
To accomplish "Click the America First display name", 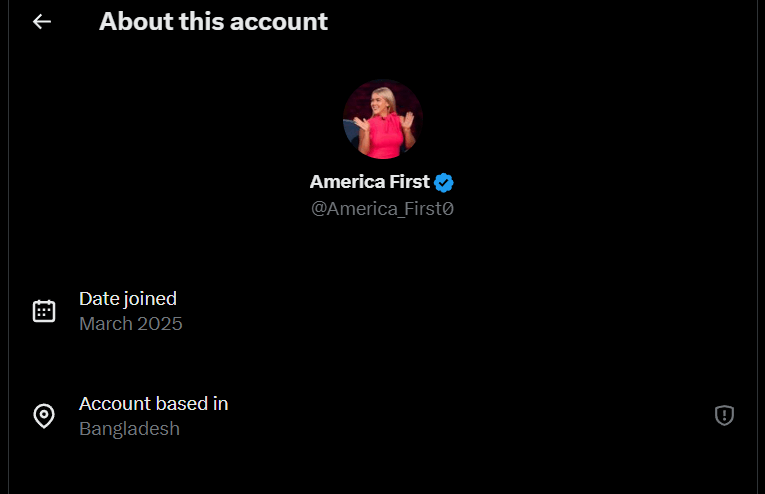I will pyautogui.click(x=369, y=182).
